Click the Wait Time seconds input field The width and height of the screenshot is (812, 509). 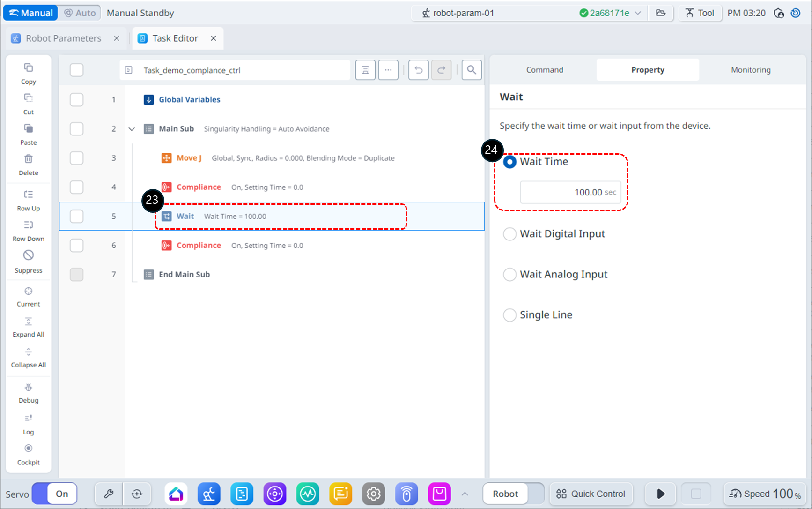[570, 192]
